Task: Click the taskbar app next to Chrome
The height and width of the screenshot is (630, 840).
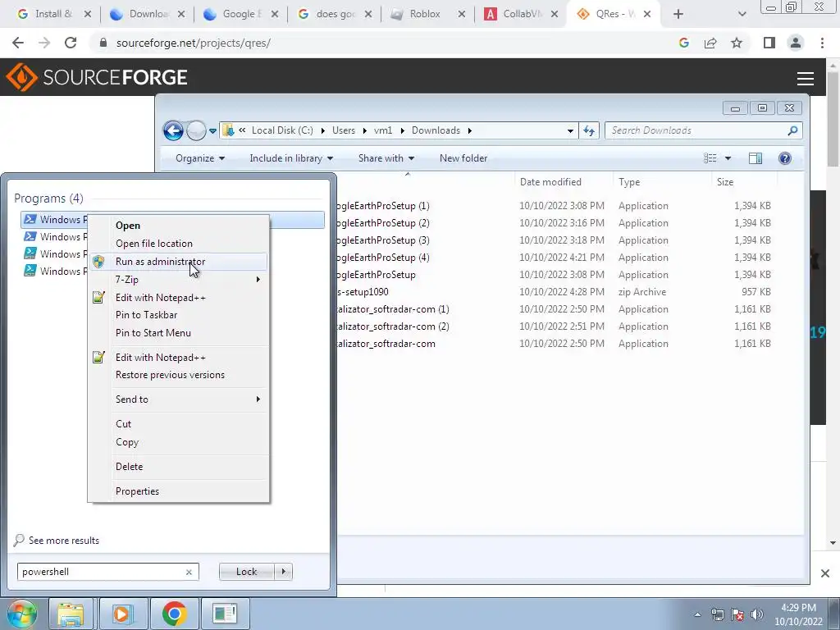Action: [225, 614]
